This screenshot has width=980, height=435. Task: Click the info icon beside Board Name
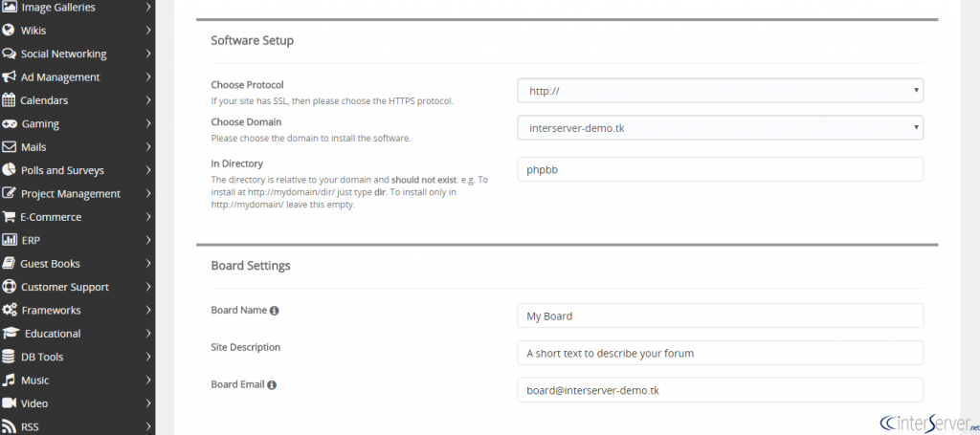(274, 310)
